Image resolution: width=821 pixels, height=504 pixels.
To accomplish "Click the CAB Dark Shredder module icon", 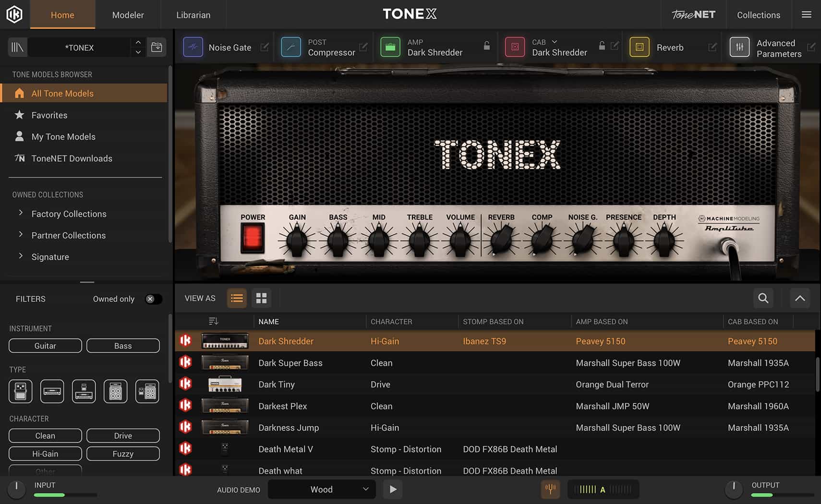I will tap(515, 47).
